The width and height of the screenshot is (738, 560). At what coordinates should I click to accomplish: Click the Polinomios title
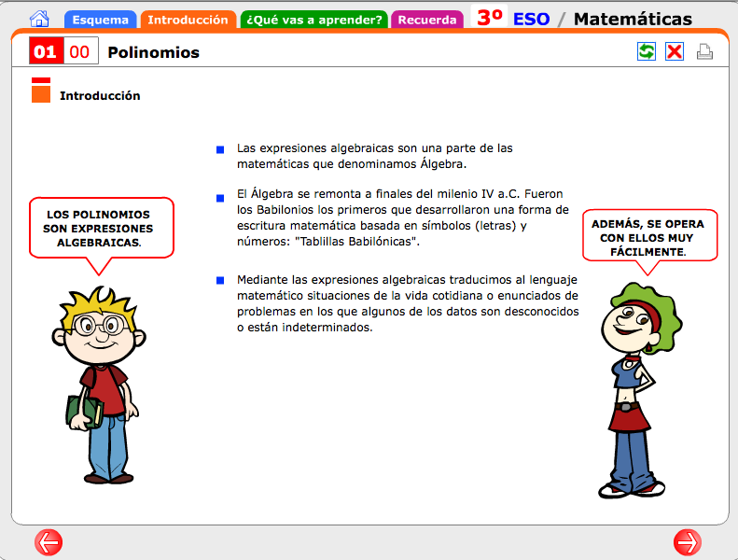click(x=153, y=52)
